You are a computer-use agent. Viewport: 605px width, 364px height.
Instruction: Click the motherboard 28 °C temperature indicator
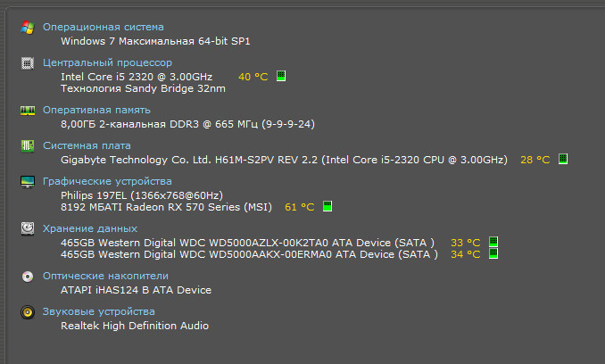(x=563, y=159)
